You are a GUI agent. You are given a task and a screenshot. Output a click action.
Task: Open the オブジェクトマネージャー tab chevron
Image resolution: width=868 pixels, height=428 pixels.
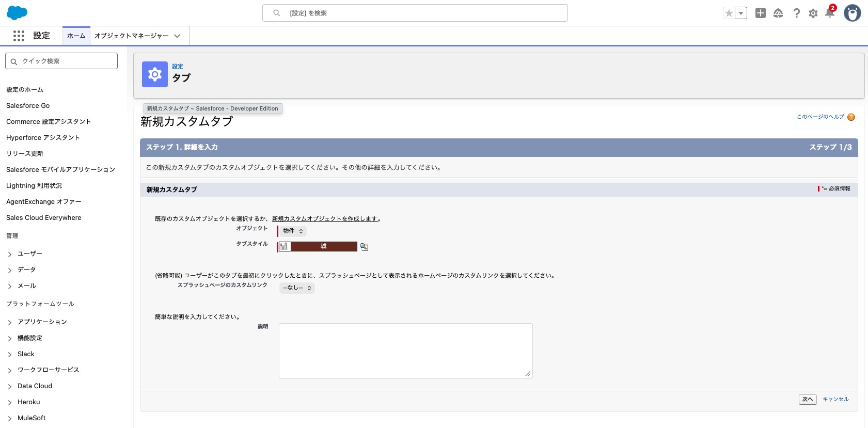coord(177,36)
